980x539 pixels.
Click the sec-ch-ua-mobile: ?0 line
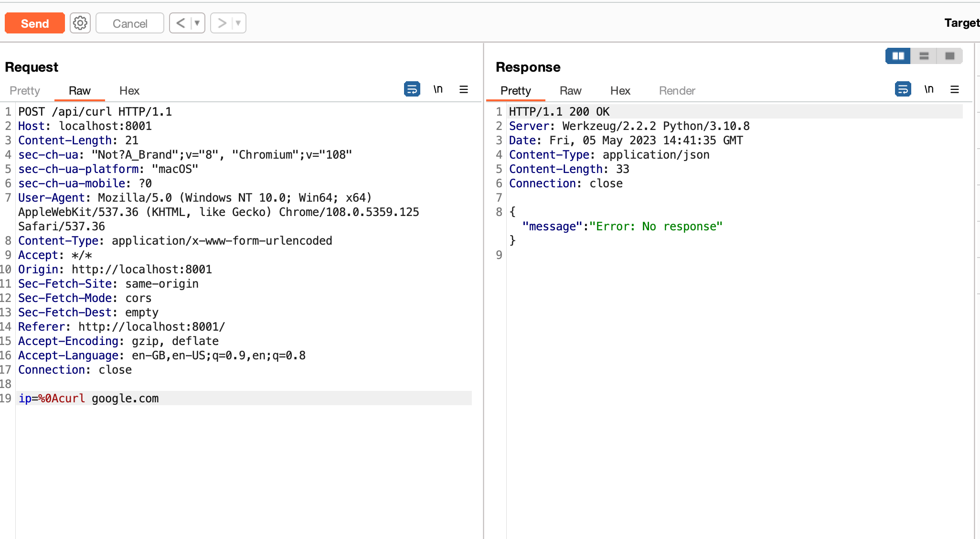pos(85,183)
